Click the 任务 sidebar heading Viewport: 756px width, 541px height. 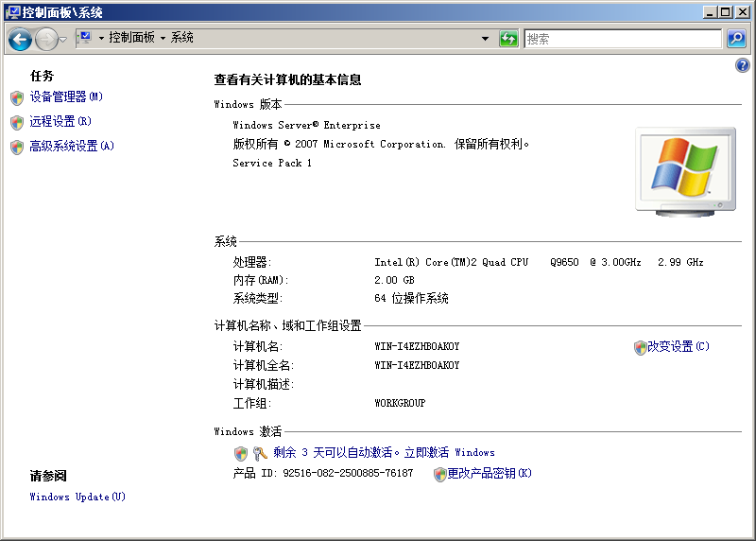42,76
